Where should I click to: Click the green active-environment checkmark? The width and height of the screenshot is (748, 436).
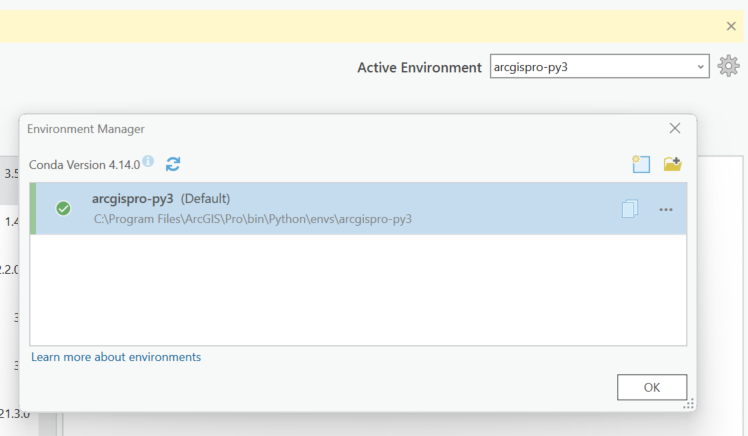pyautogui.click(x=63, y=208)
